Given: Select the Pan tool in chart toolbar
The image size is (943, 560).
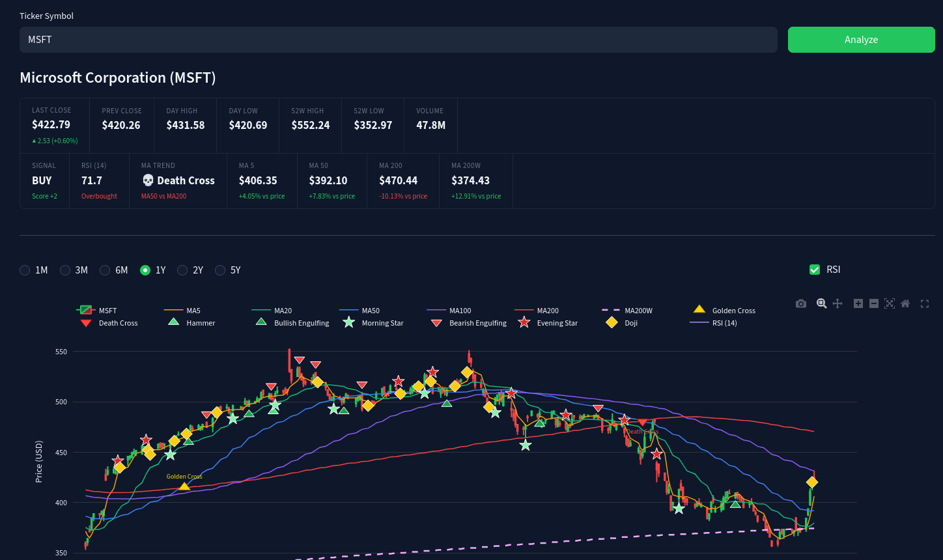Looking at the screenshot, I should 837,303.
